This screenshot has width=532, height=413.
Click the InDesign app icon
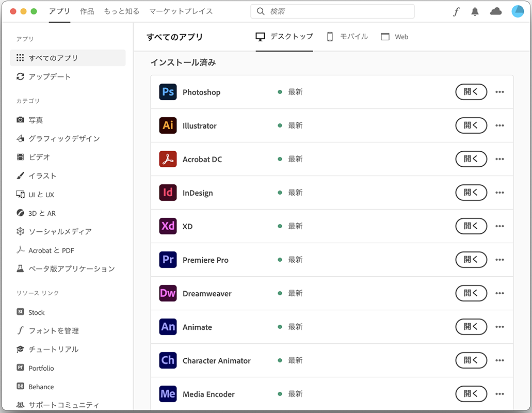(x=168, y=193)
